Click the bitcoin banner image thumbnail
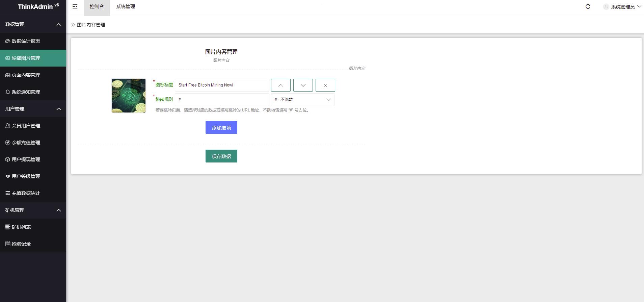The image size is (644, 302). pyautogui.click(x=129, y=96)
